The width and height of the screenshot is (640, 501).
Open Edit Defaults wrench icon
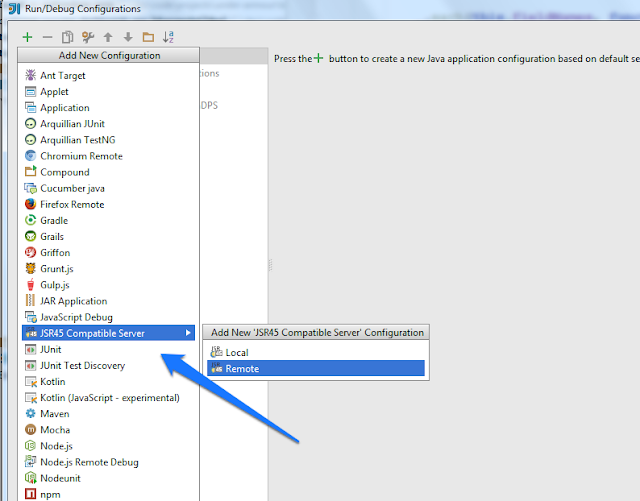pos(88,37)
